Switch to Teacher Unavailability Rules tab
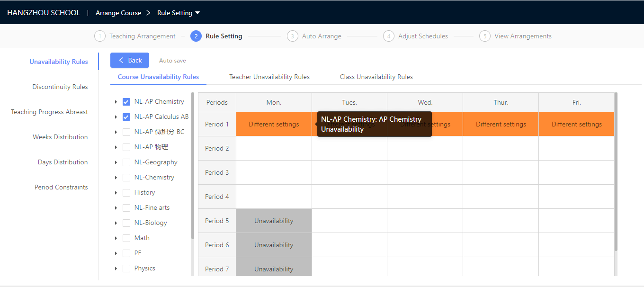644x287 pixels. tap(269, 77)
